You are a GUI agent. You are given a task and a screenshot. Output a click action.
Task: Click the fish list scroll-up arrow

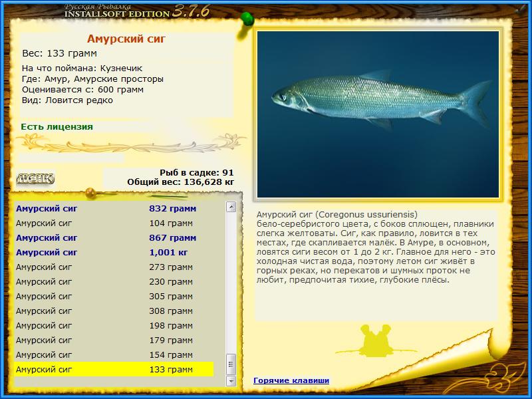tap(231, 207)
